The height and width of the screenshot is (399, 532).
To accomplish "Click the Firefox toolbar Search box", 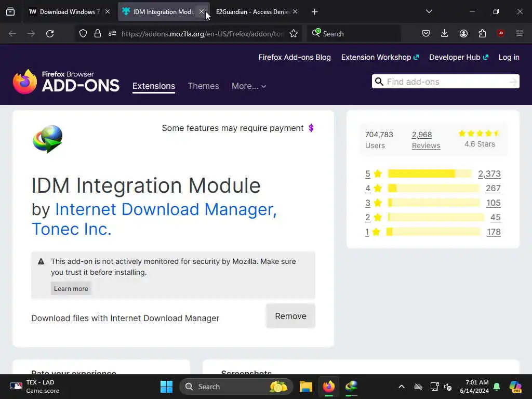I will tap(354, 34).
